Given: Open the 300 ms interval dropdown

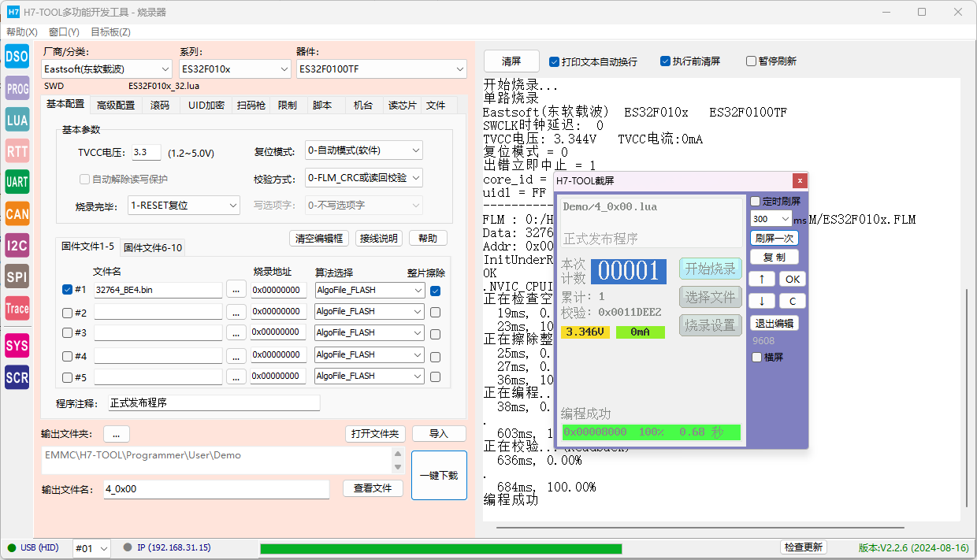Looking at the screenshot, I should point(771,219).
